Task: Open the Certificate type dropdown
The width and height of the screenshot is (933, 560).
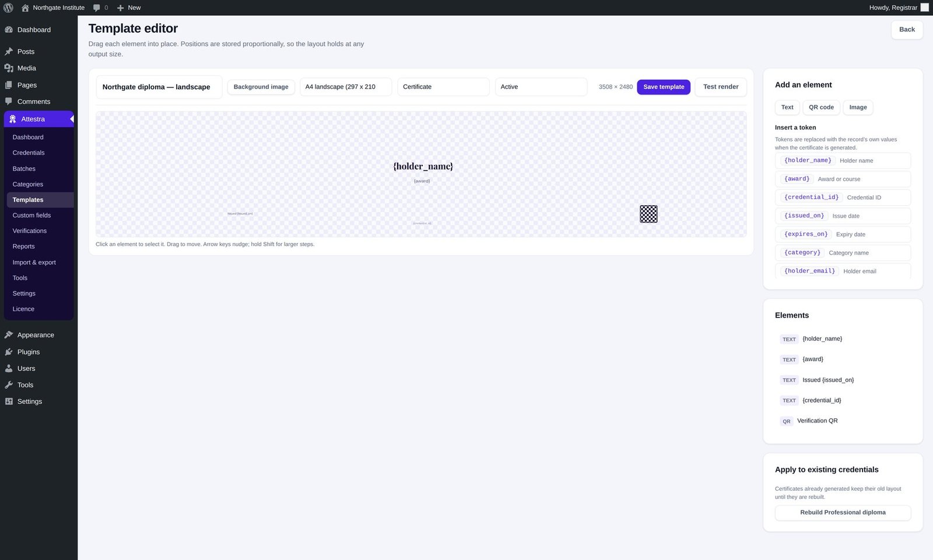Action: click(443, 87)
